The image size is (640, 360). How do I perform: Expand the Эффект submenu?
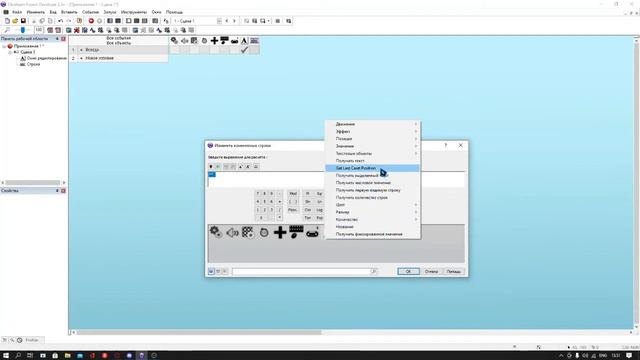point(373,131)
